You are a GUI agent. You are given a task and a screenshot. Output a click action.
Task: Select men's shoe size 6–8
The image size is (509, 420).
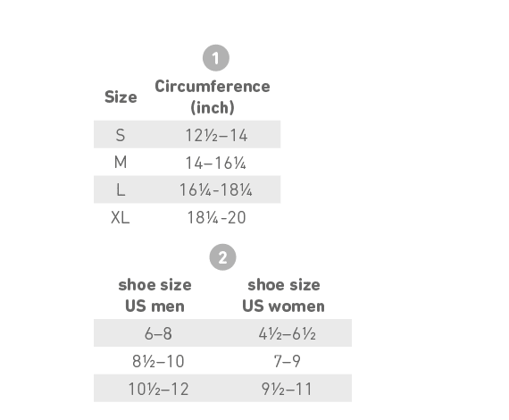(x=158, y=333)
